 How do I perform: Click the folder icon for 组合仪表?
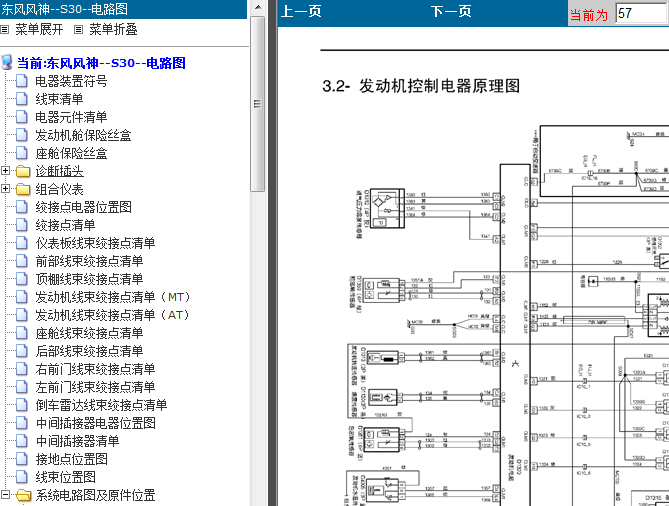(x=23, y=189)
